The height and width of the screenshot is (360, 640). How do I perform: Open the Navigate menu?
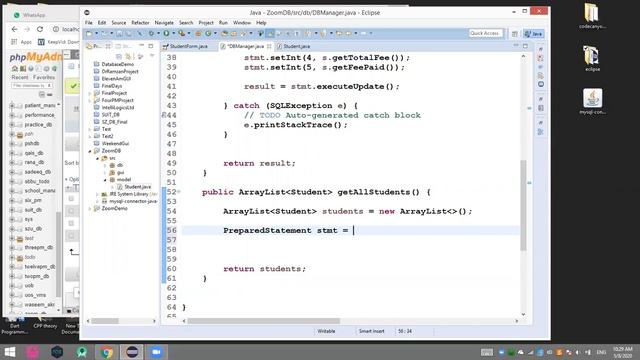(164, 23)
